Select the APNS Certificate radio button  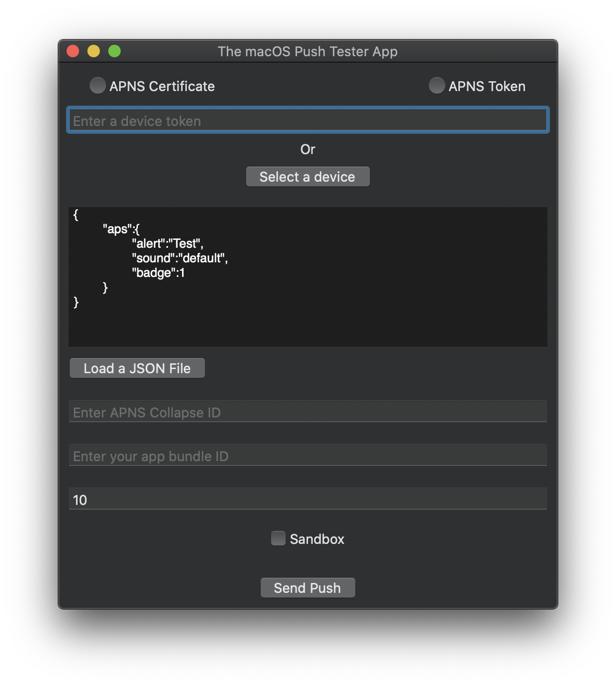(x=97, y=85)
